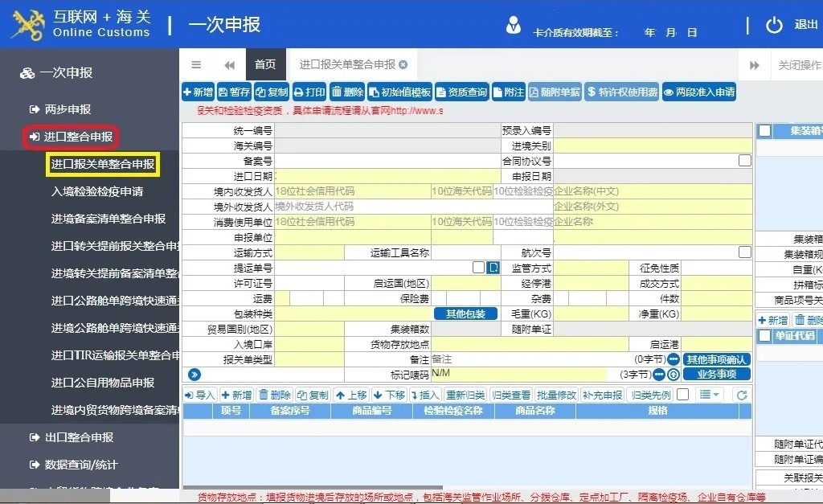Open 资质查询 from the toolbar

point(463,92)
